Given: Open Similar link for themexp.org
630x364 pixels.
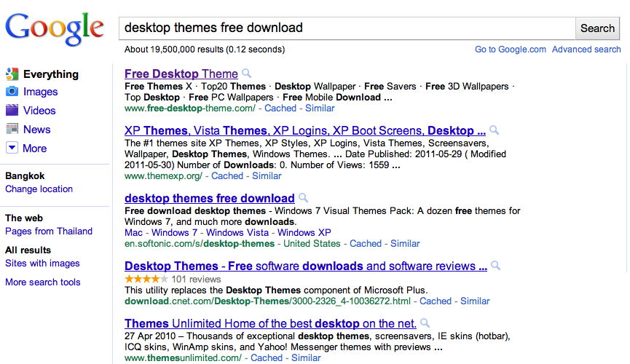Looking at the screenshot, I should pyautogui.click(x=267, y=176).
